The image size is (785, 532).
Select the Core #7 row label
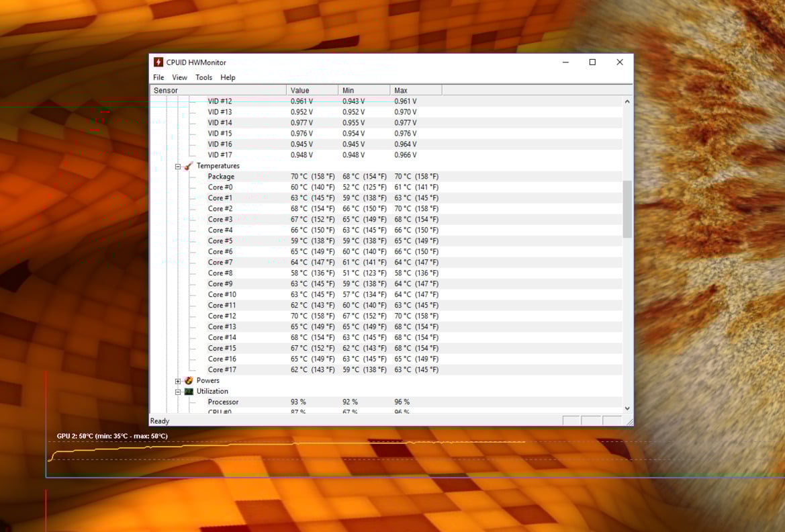pyautogui.click(x=220, y=263)
